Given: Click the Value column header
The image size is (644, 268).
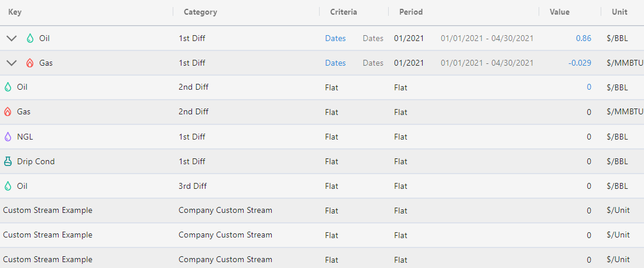Looking at the screenshot, I should coord(559,12).
